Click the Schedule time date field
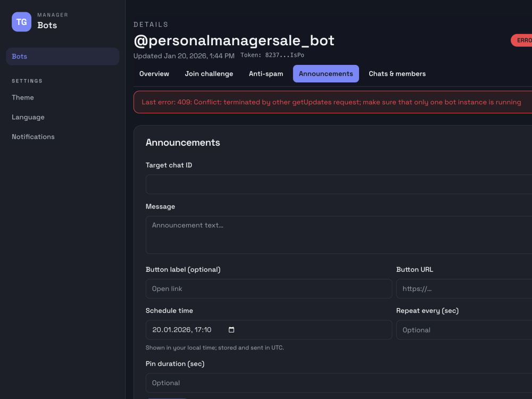 269,330
